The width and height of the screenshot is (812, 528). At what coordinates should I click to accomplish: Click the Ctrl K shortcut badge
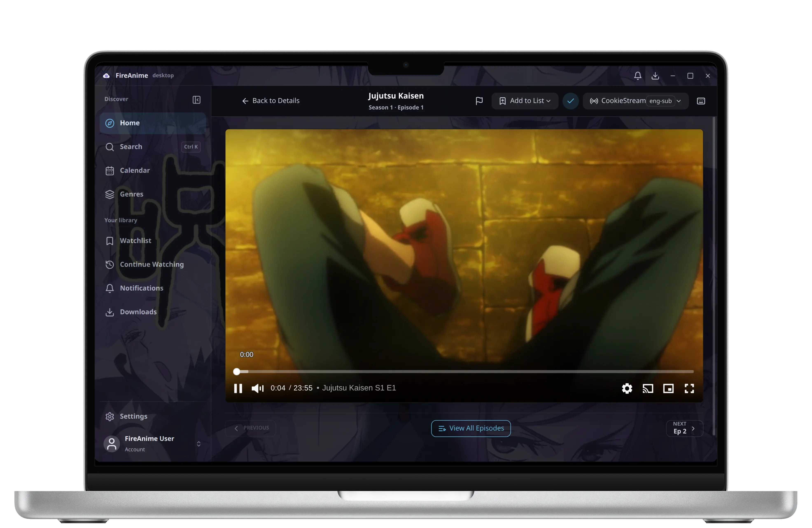[191, 147]
